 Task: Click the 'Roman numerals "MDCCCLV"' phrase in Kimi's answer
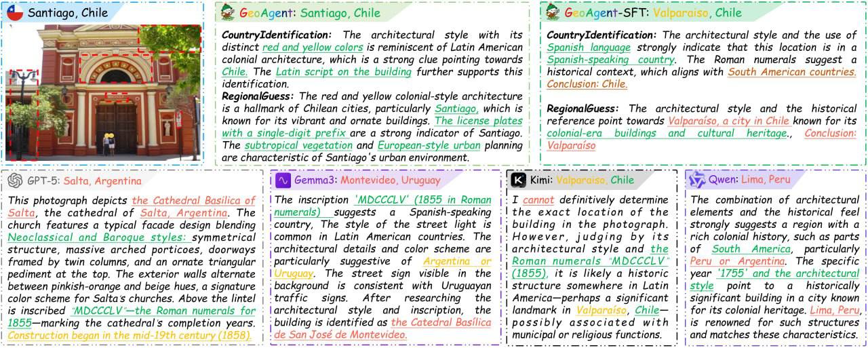591,261
